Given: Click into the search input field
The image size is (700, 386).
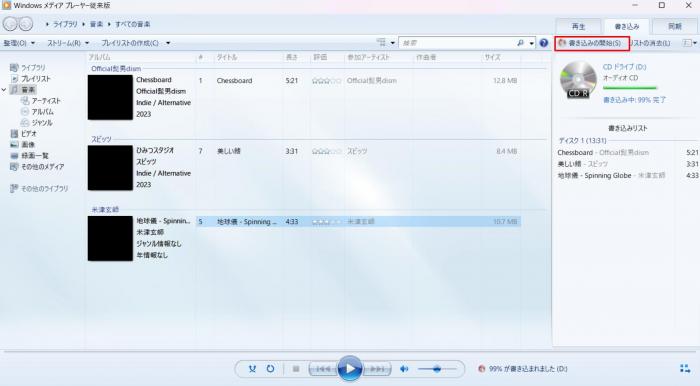Looking at the screenshot, I should 457,43.
